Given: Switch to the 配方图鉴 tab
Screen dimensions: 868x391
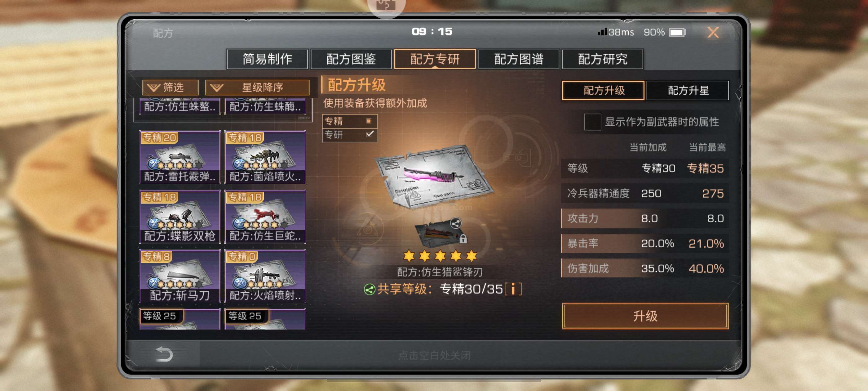Looking at the screenshot, I should click(351, 59).
